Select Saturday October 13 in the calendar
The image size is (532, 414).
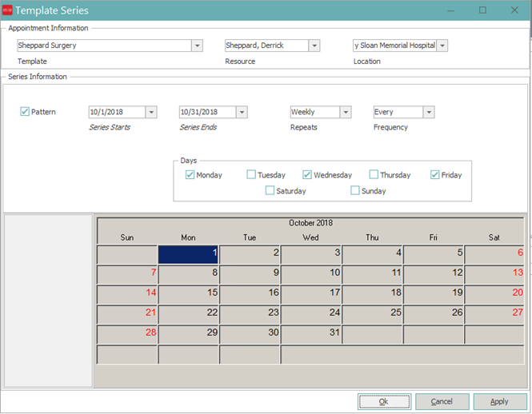494,275
